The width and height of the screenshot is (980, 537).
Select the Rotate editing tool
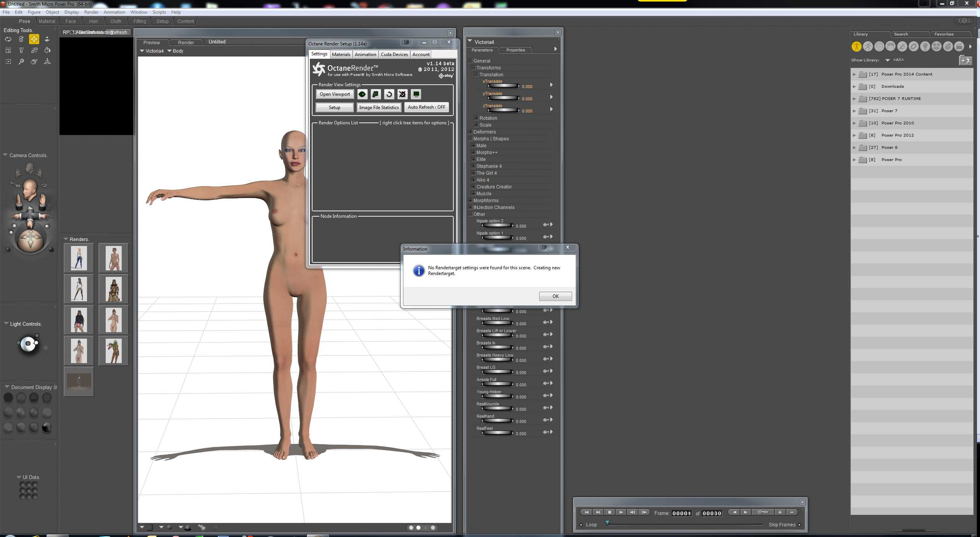[x=8, y=39]
